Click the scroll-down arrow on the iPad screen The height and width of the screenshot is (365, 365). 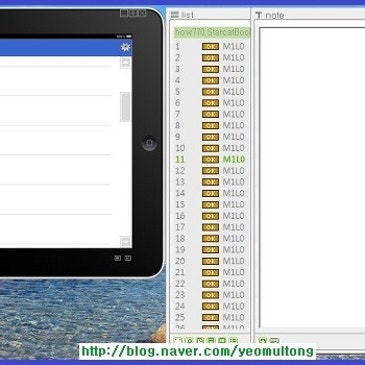(126, 241)
